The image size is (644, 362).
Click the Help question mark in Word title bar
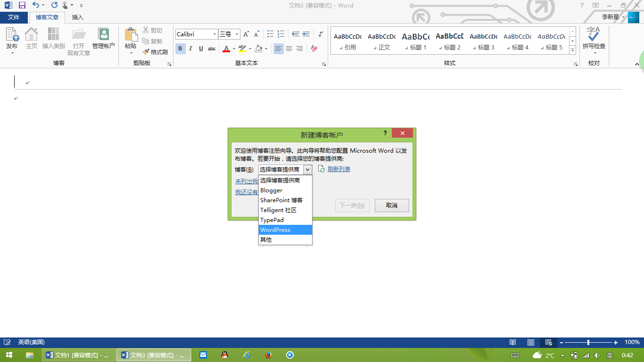tap(582, 5)
